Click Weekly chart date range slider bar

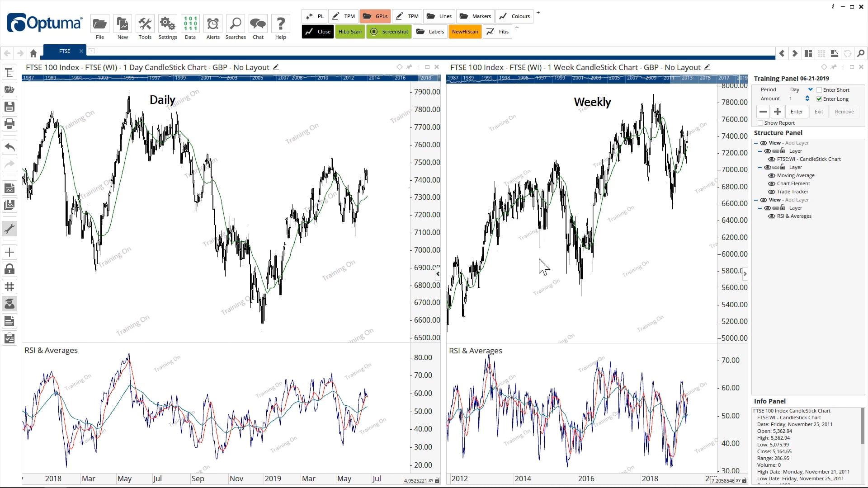coord(597,78)
